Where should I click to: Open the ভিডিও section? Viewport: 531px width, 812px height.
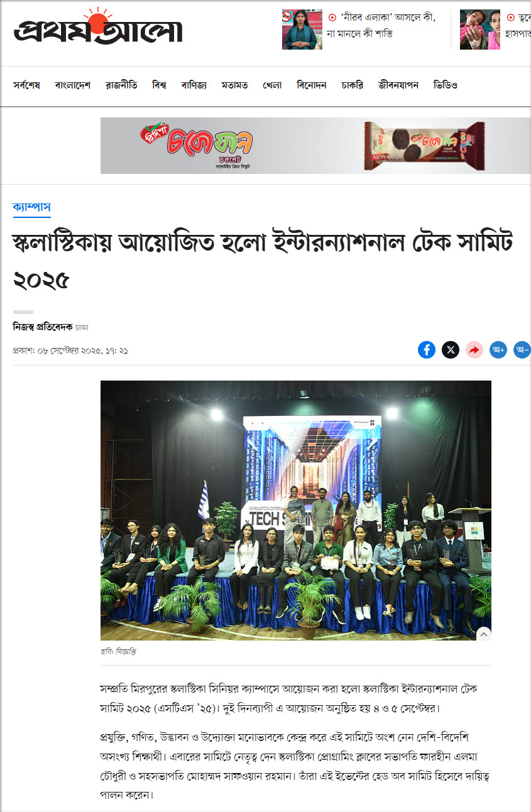[446, 85]
